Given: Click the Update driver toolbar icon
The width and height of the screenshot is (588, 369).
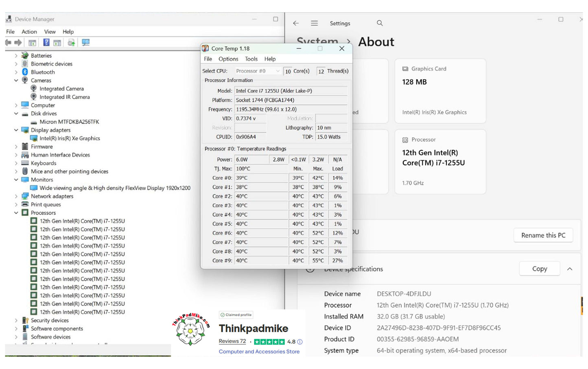Looking at the screenshot, I should (x=71, y=43).
